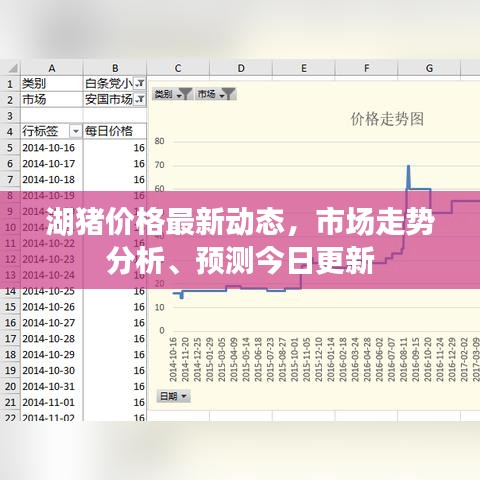Open the 市场 chart filter button

tap(216, 94)
